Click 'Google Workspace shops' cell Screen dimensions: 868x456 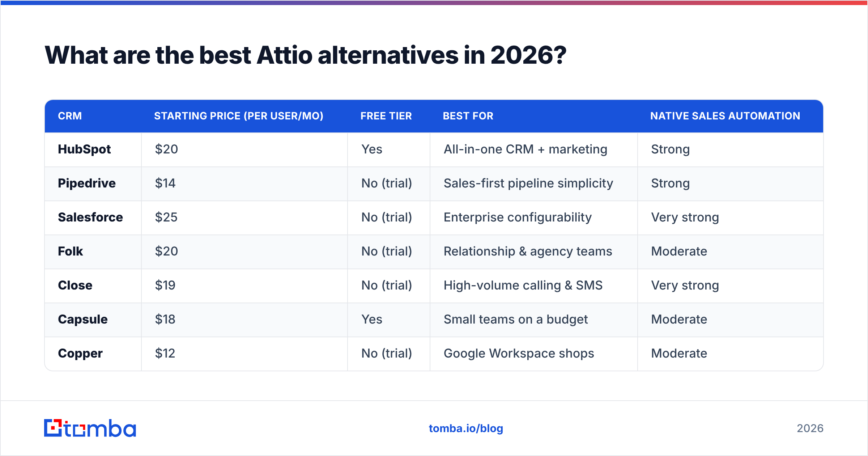coord(519,353)
